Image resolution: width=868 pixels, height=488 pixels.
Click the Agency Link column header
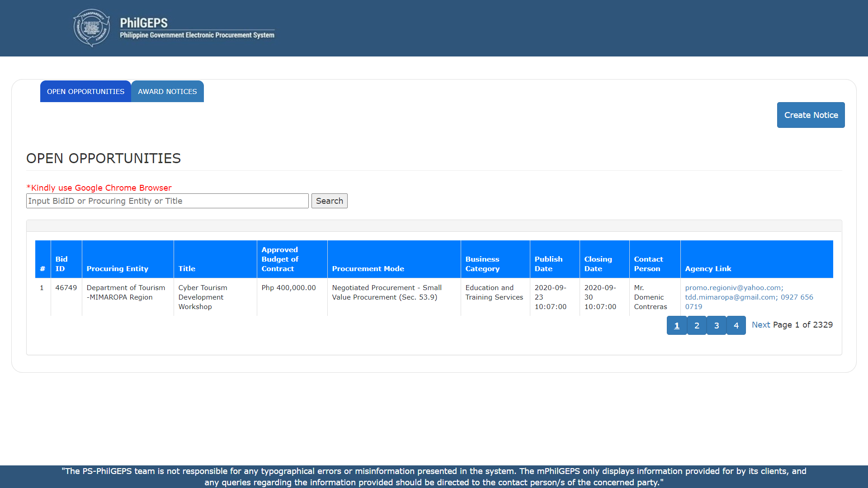[757, 259]
